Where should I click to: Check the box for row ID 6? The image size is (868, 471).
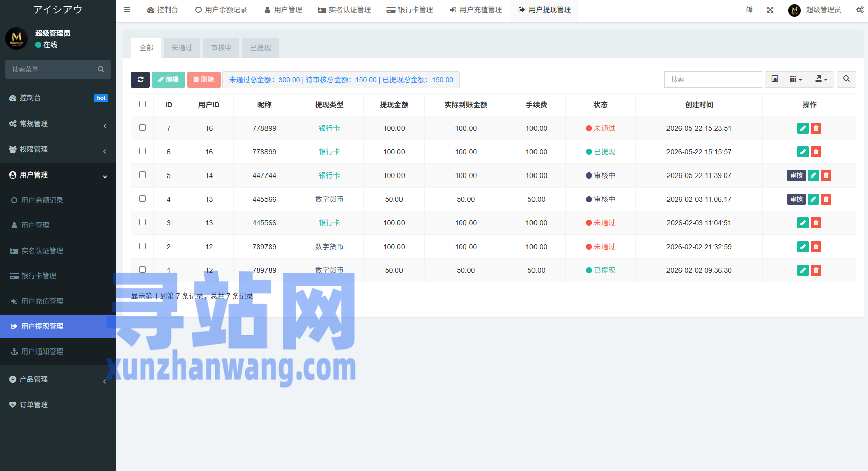point(142,151)
